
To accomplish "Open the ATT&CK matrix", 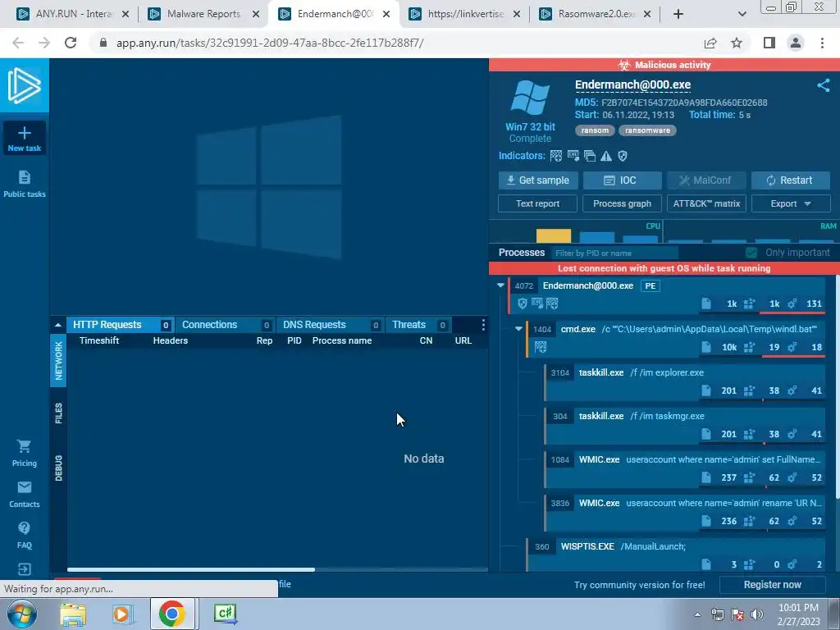I will [706, 203].
